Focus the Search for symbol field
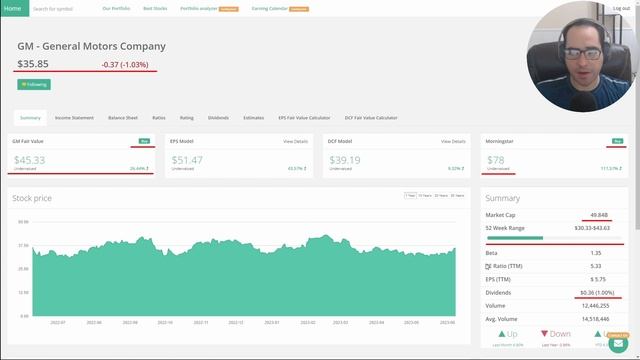Image resolution: width=640 pixels, height=360 pixels. tap(53, 9)
